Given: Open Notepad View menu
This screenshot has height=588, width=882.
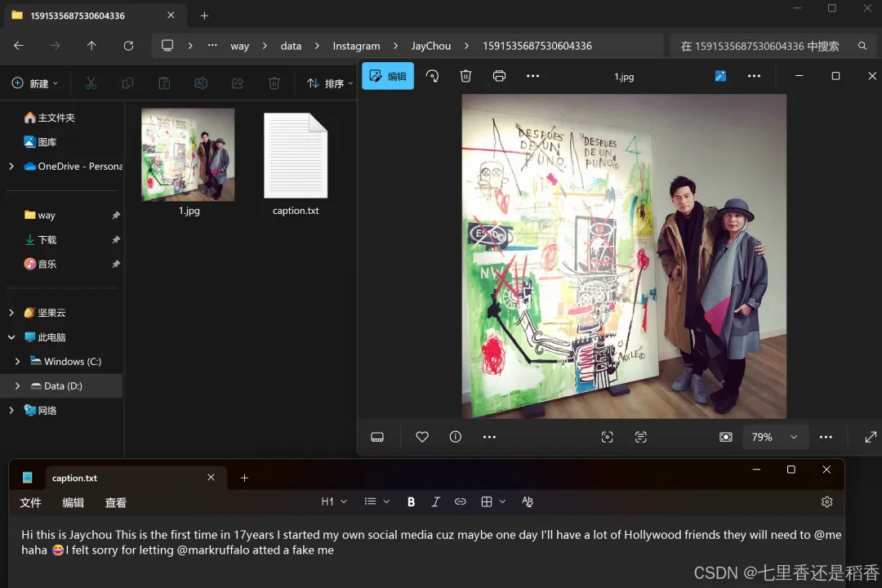Looking at the screenshot, I should click(116, 503).
